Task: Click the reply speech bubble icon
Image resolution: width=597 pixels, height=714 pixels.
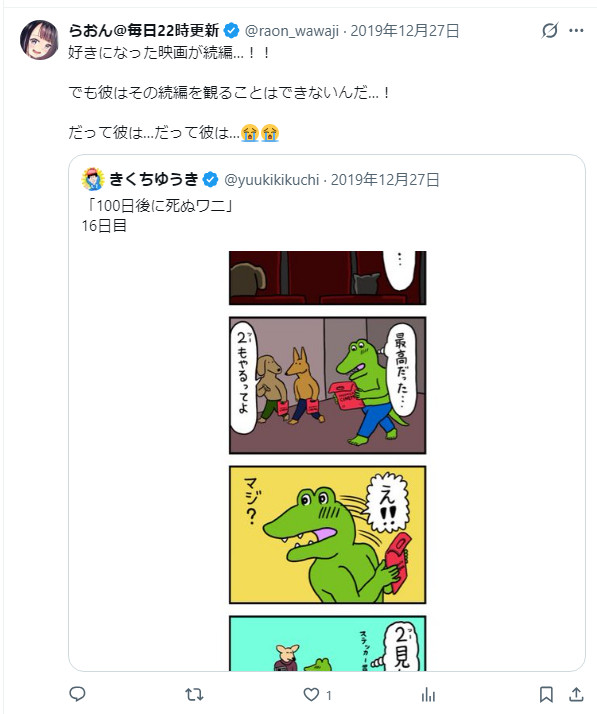Action: click(x=77, y=694)
